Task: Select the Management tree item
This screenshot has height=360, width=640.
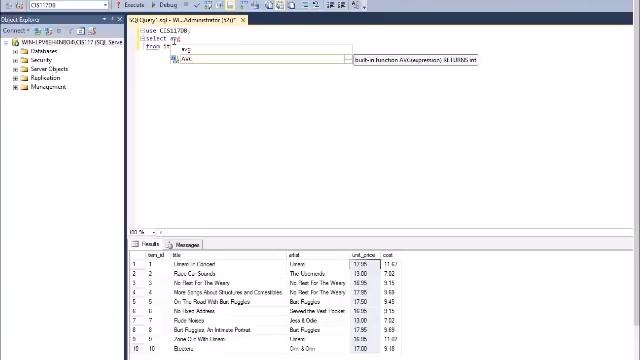Action: coord(48,87)
